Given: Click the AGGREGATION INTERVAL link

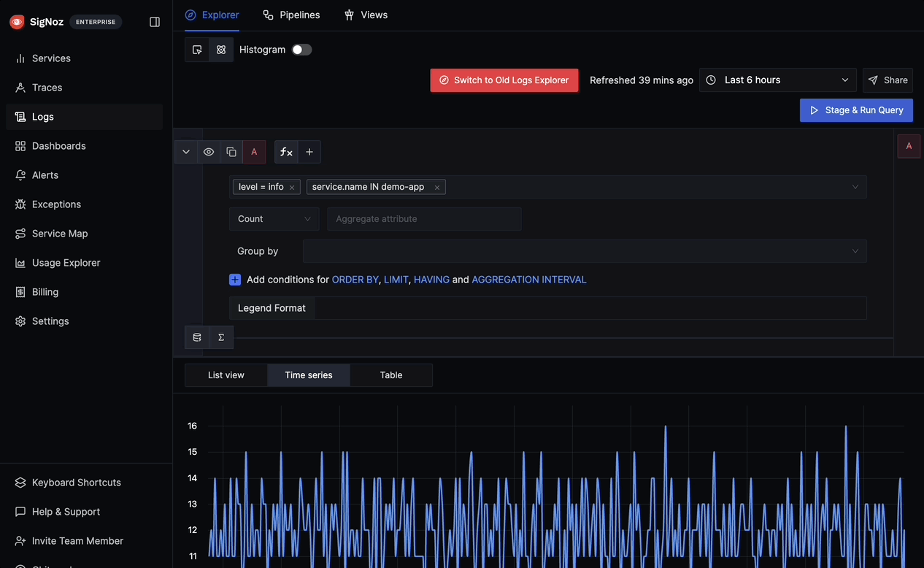Looking at the screenshot, I should coord(529,280).
